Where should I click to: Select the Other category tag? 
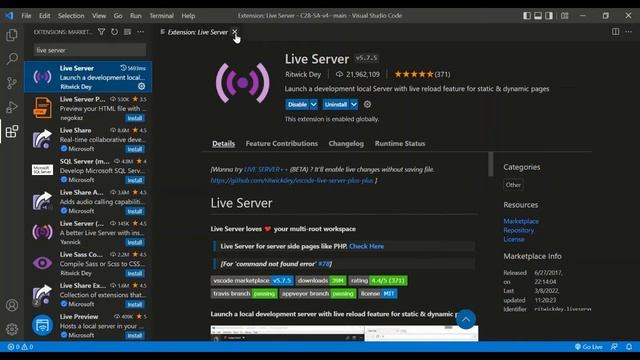513,185
